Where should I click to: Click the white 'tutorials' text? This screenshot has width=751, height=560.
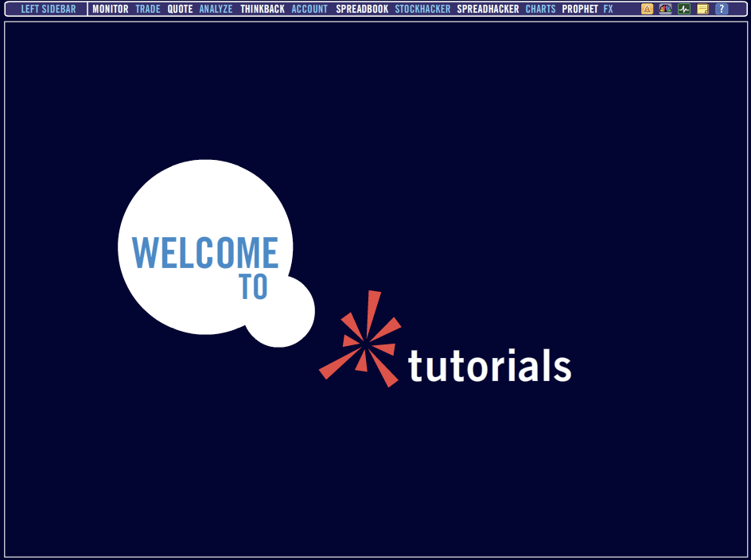pyautogui.click(x=489, y=365)
